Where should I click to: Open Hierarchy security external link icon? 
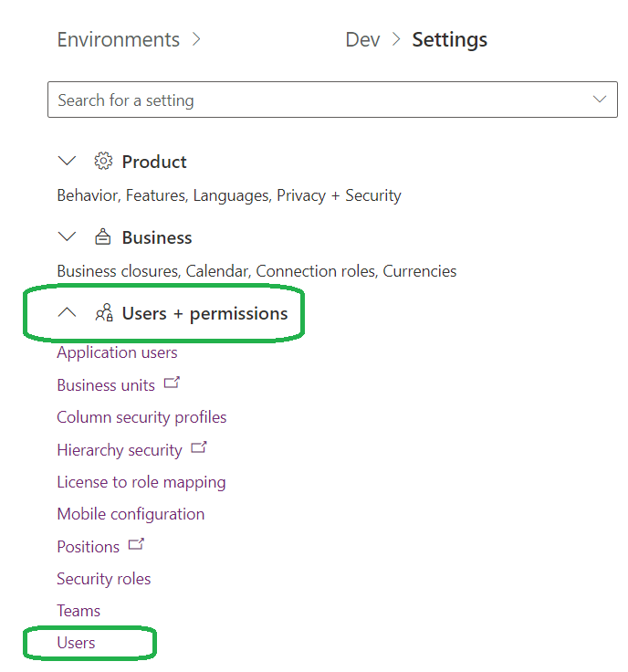coord(199,447)
